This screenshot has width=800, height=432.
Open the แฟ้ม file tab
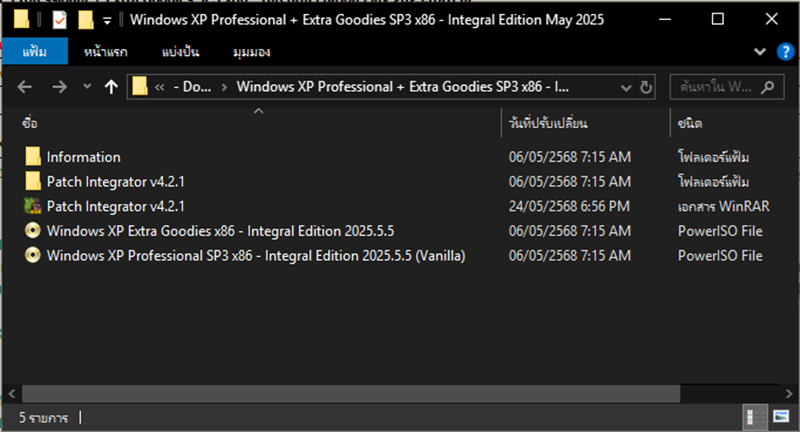pyautogui.click(x=35, y=52)
